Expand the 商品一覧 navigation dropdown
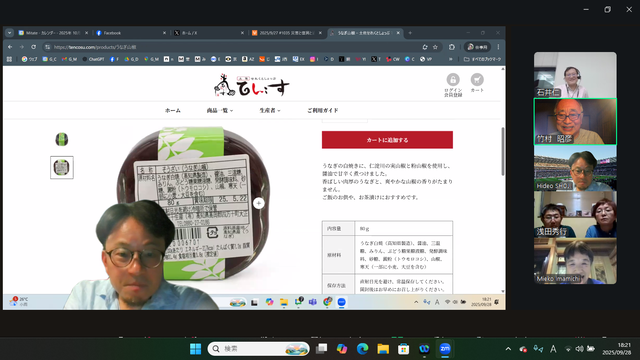Screen dimensions: 640x360 220,111
